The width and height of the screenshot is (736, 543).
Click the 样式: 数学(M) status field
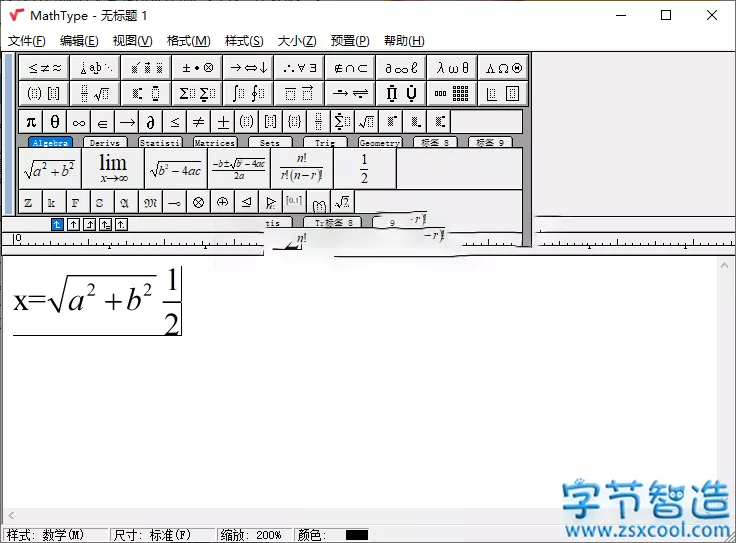coord(55,535)
